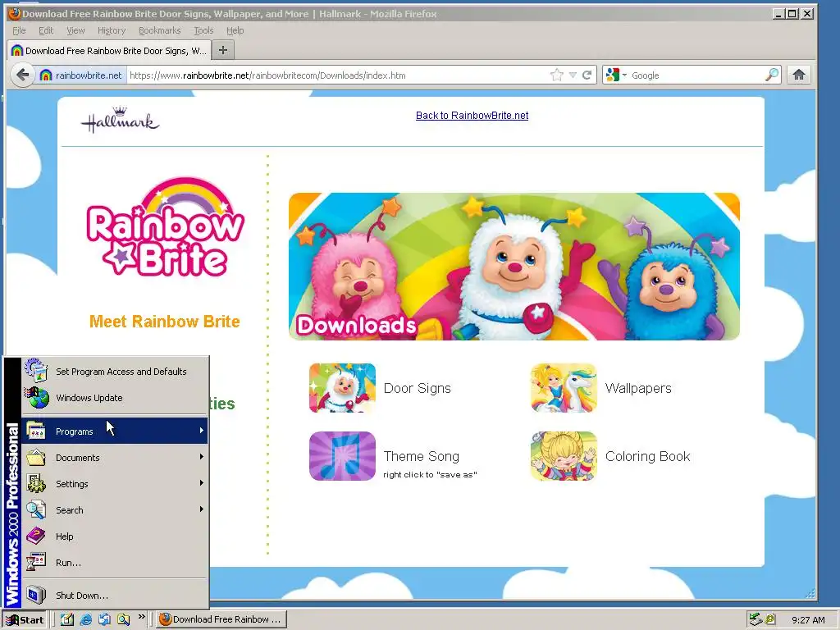Viewport: 840px width, 630px height.
Task: Expand the Settings submenu
Action: coord(115,483)
